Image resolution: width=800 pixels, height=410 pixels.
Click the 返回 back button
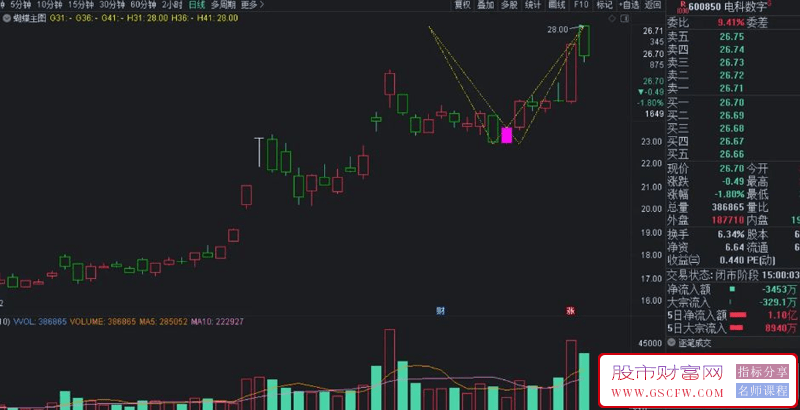[653, 5]
